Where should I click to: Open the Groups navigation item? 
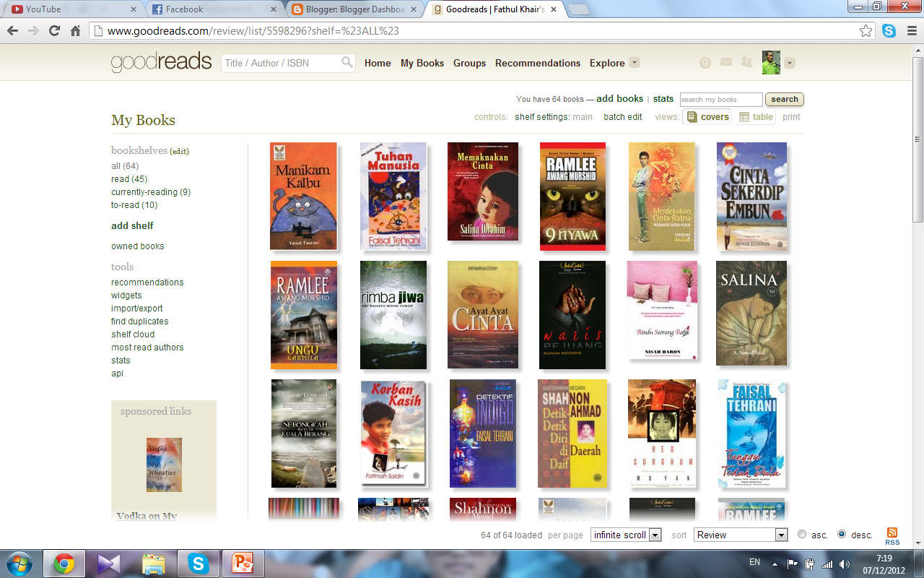pyautogui.click(x=469, y=63)
